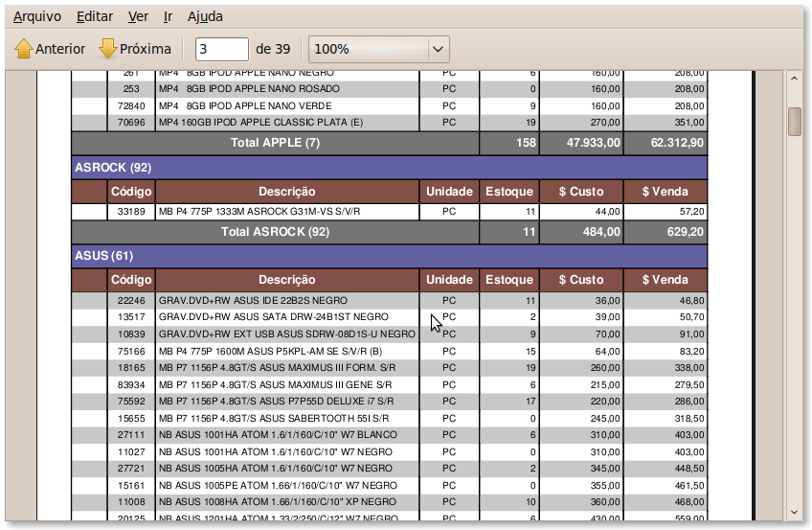Select GRAV.DVD+RW EXT USB ASUS SDRW-08D1S-U NEGRO
This screenshot has width=812, height=530.
pyautogui.click(x=287, y=334)
